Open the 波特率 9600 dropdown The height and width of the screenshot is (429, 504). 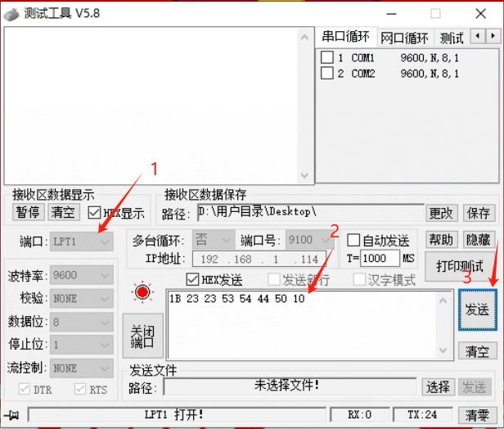click(82, 275)
